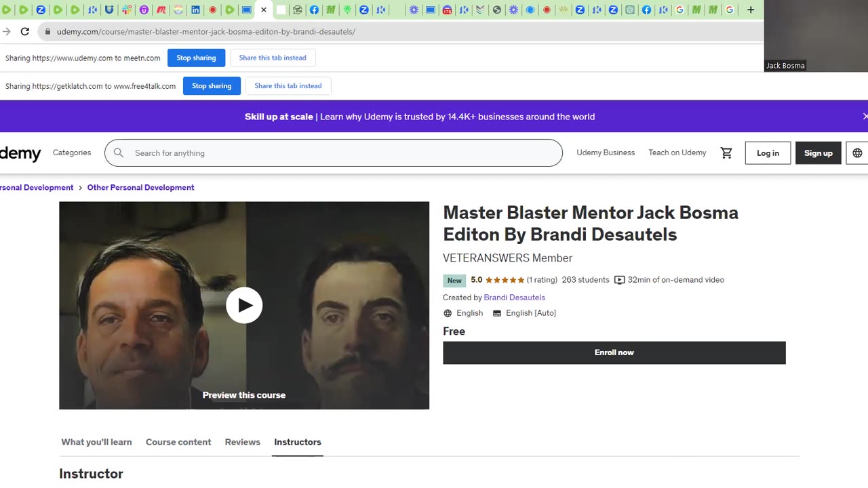Share this tab instead for meetn.com
This screenshot has height=488, width=868.
(x=273, y=58)
